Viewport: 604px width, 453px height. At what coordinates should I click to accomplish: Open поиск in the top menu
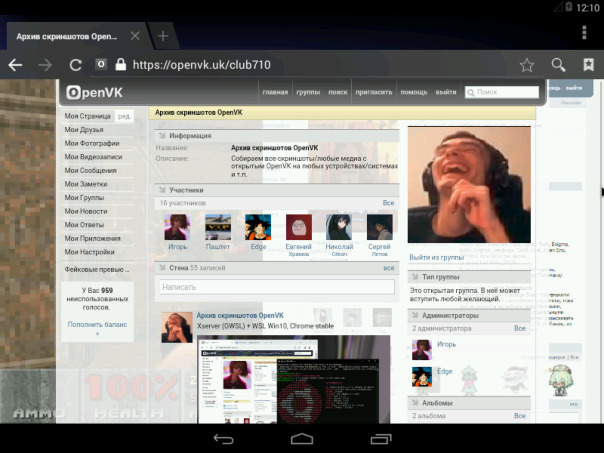[338, 92]
